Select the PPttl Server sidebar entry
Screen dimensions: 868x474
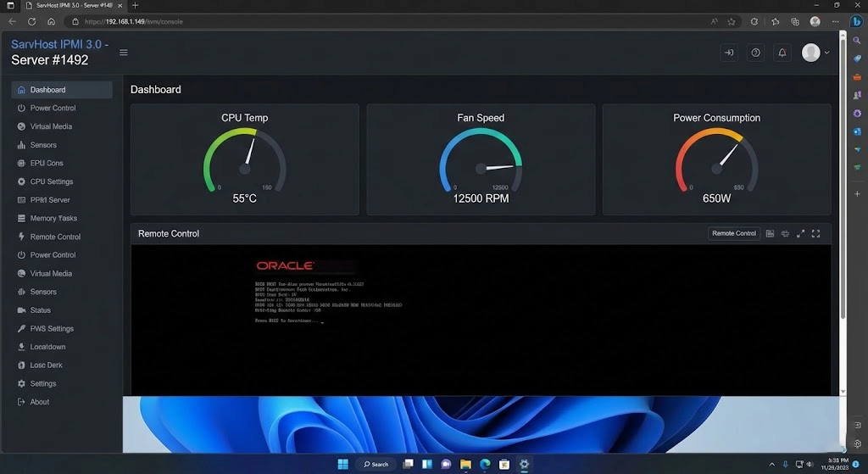click(x=62, y=200)
